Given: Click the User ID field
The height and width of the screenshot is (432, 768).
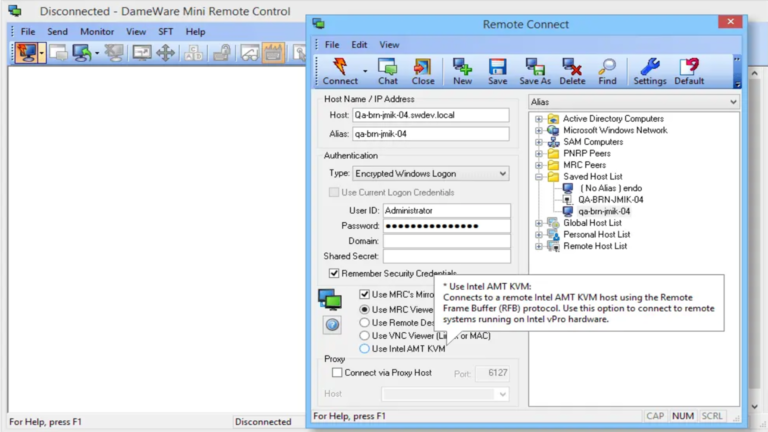Looking at the screenshot, I should [447, 211].
